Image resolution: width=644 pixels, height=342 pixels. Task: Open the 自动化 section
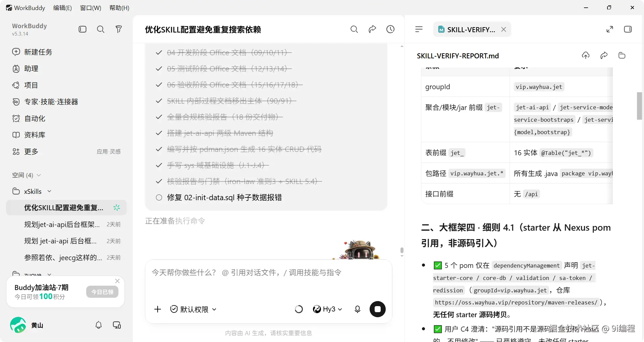(x=66, y=118)
